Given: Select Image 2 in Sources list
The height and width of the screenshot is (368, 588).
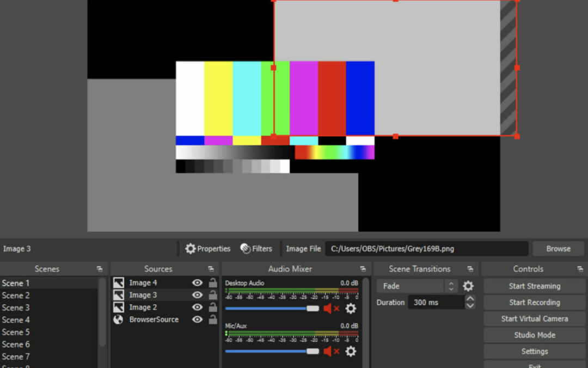Looking at the screenshot, I should click(143, 307).
